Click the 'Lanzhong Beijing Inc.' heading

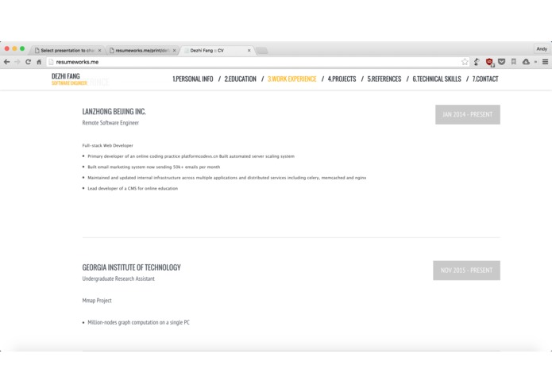click(114, 111)
